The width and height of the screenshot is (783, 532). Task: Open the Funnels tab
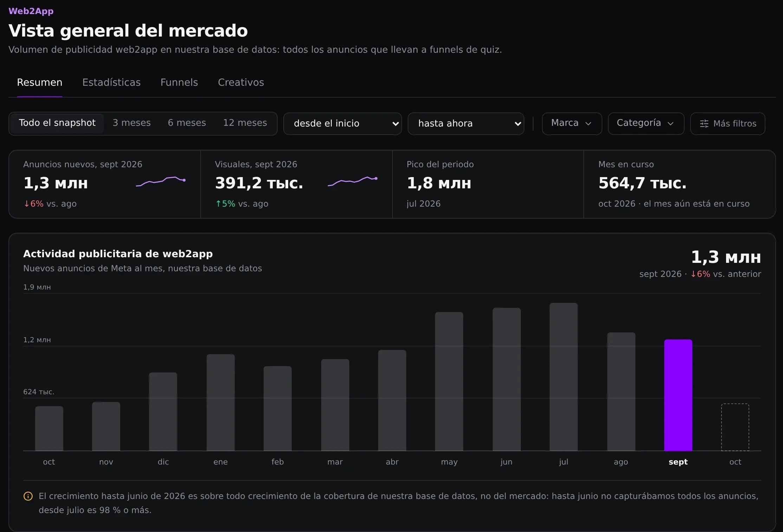coord(179,83)
